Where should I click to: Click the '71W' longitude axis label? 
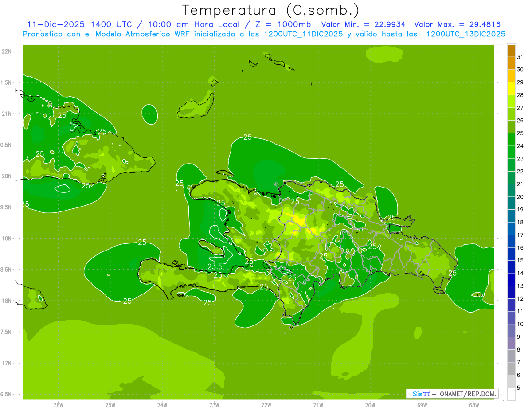(x=318, y=405)
